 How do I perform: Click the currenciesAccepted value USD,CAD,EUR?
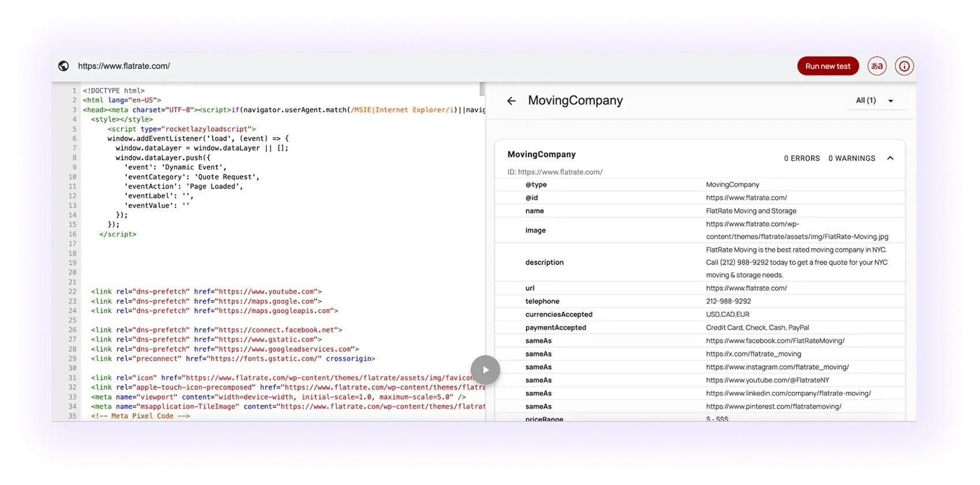click(728, 315)
